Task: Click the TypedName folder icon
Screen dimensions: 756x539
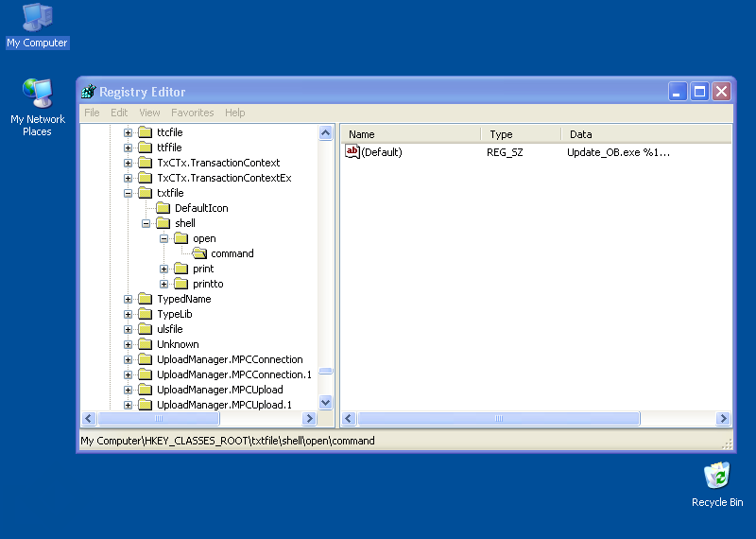Action: [146, 299]
